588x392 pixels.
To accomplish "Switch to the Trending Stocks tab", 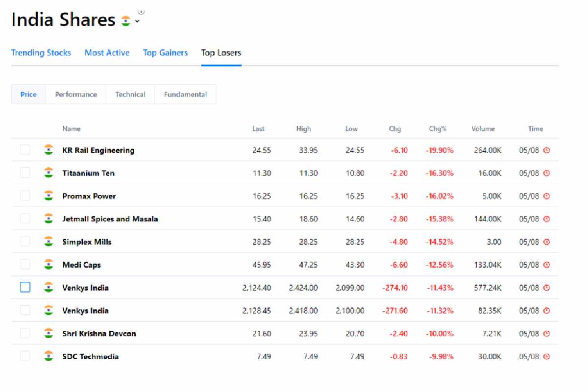I will [41, 53].
